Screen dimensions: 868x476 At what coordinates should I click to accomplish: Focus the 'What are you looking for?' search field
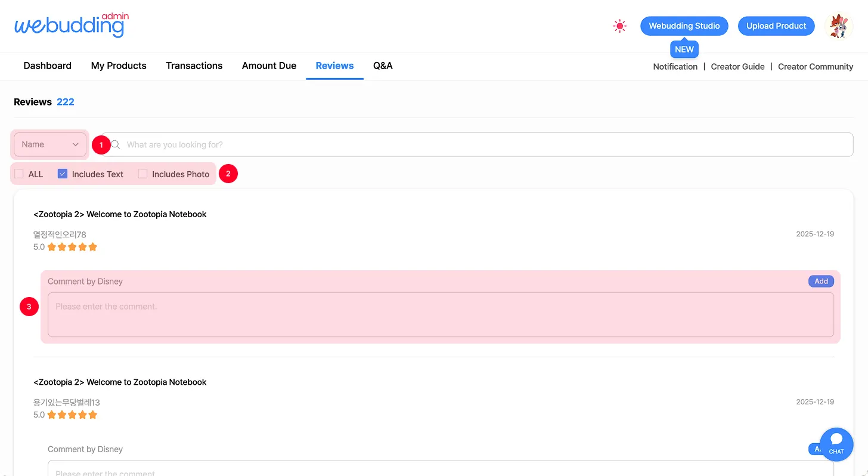(478, 144)
